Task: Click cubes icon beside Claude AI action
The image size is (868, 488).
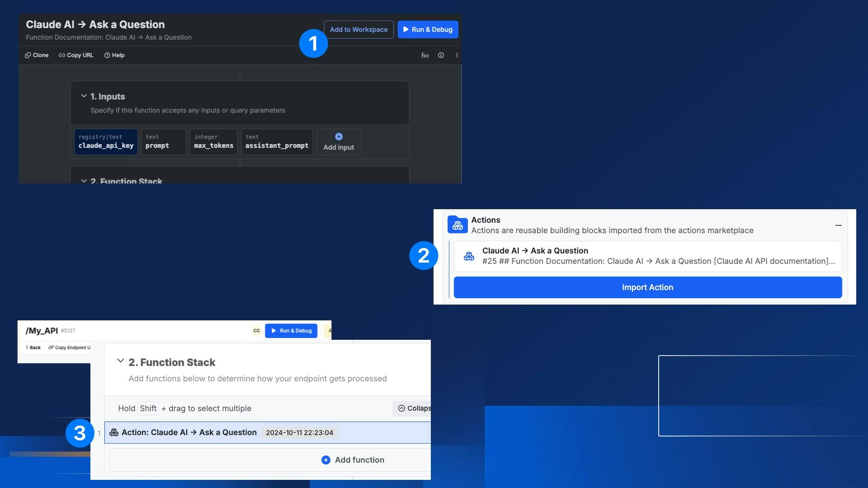Action: 469,256
